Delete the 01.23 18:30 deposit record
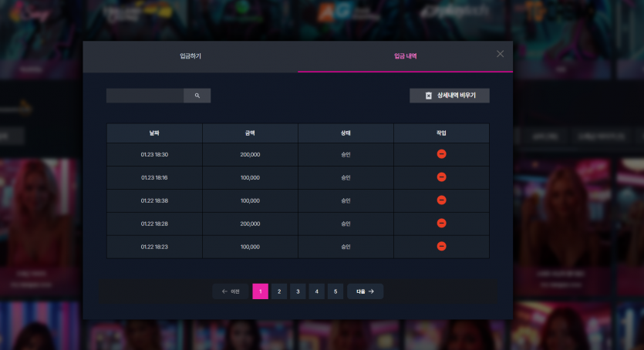The height and width of the screenshot is (350, 644). 441,154
